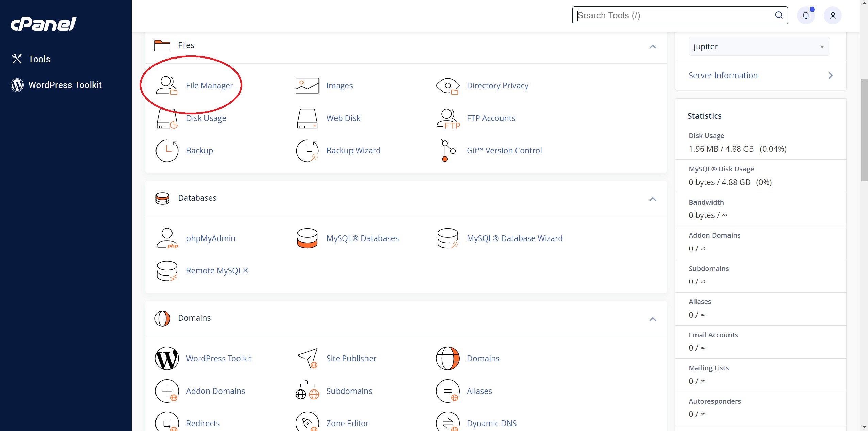Click the notifications bell icon

coord(806,15)
